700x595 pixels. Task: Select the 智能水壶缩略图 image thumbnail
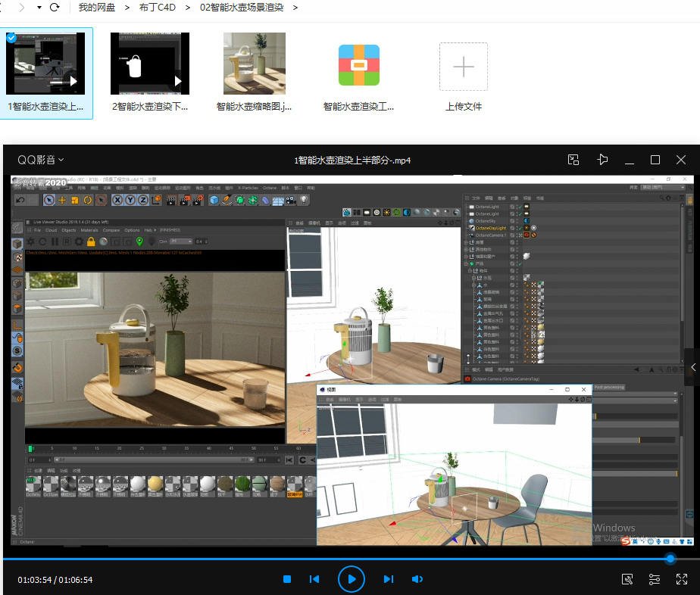point(254,64)
